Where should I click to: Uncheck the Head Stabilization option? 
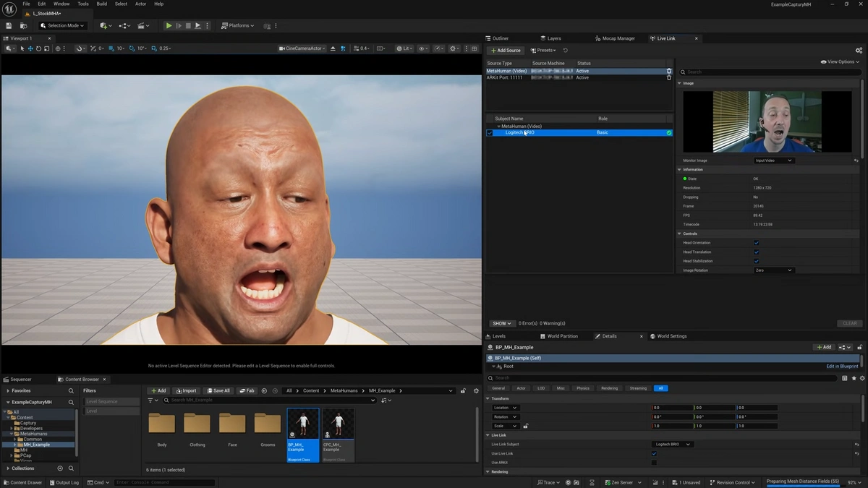[756, 261]
